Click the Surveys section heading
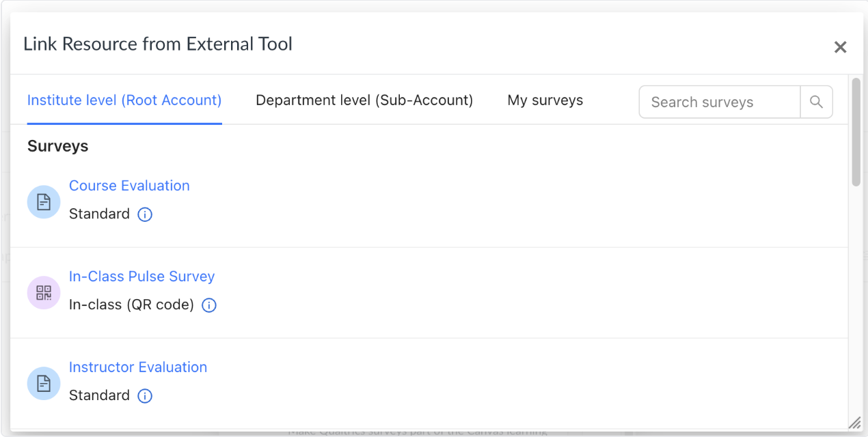Screen dimensions: 868x437 pyautogui.click(x=58, y=146)
